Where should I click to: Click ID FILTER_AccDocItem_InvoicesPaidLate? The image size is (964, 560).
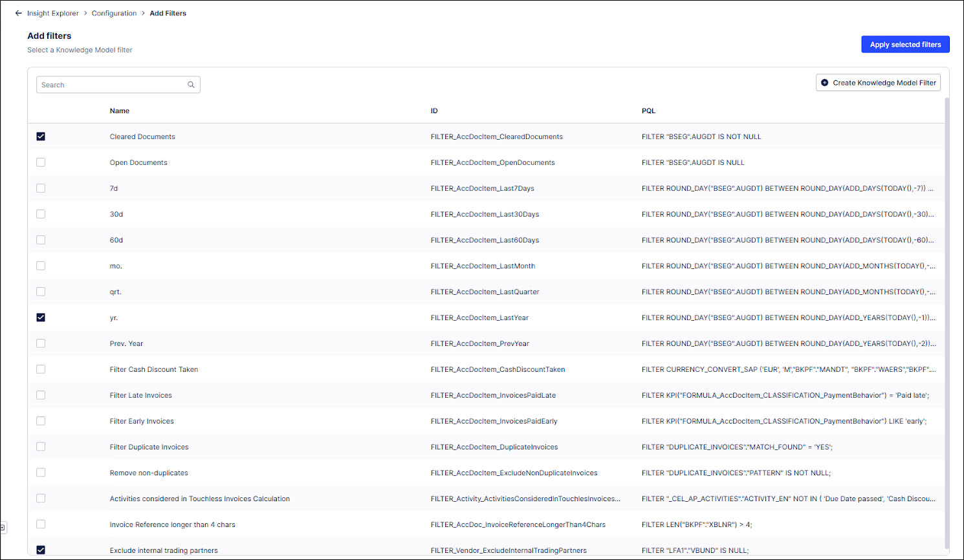point(494,395)
